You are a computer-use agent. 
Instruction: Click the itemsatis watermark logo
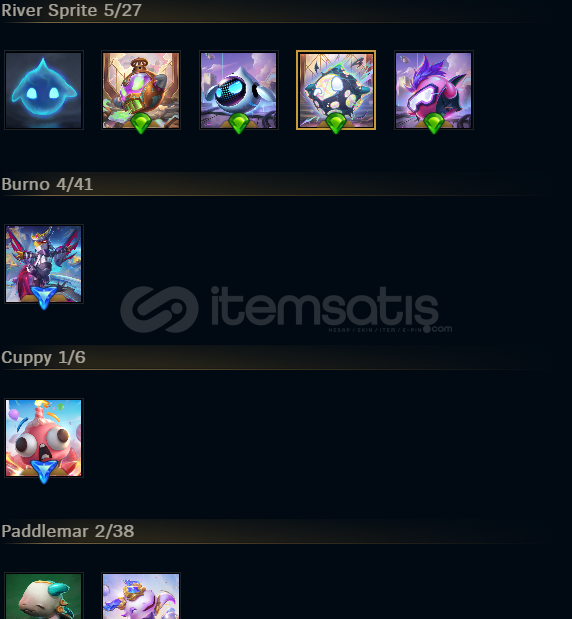[x=286, y=310]
